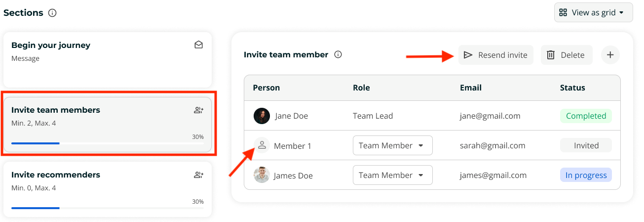The height and width of the screenshot is (222, 644).
Task: Click the Invited status badge
Action: tap(586, 145)
